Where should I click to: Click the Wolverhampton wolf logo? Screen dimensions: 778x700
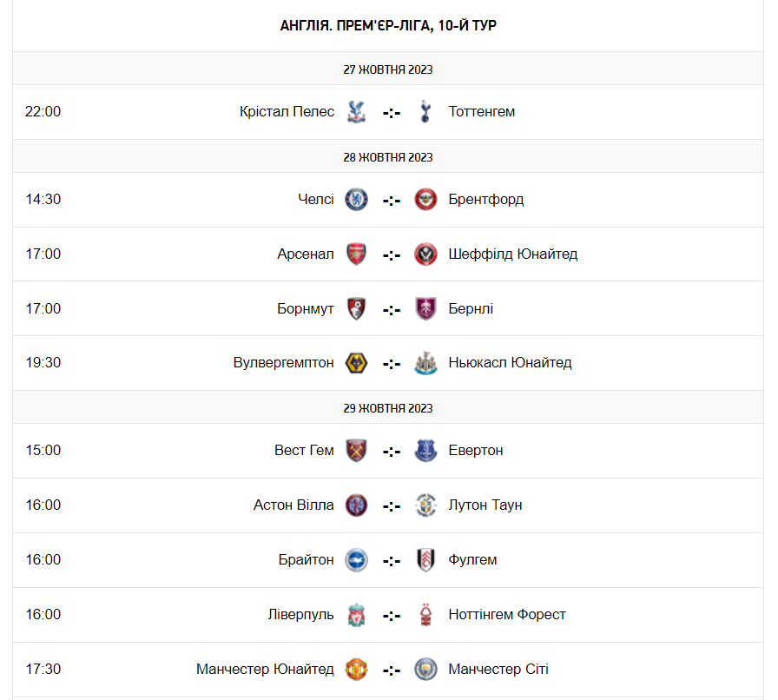[x=356, y=363]
